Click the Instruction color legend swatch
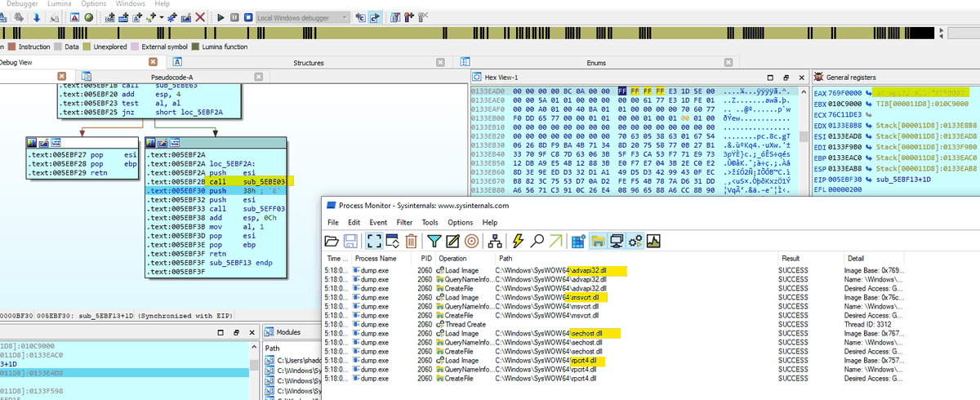 (x=12, y=47)
